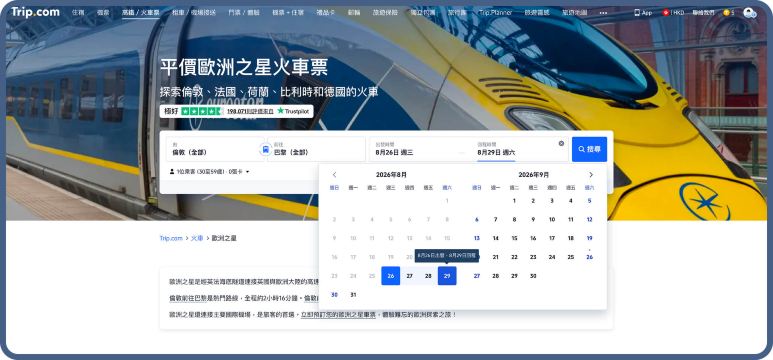This screenshot has width=773, height=360.
Task: Select August 31 in the calendar
Action: [353, 294]
